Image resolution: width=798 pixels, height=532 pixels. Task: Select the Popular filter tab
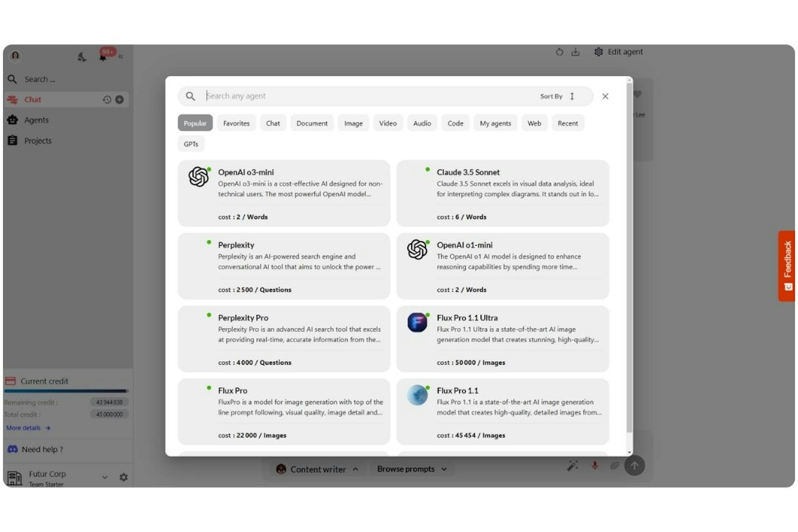coord(195,123)
